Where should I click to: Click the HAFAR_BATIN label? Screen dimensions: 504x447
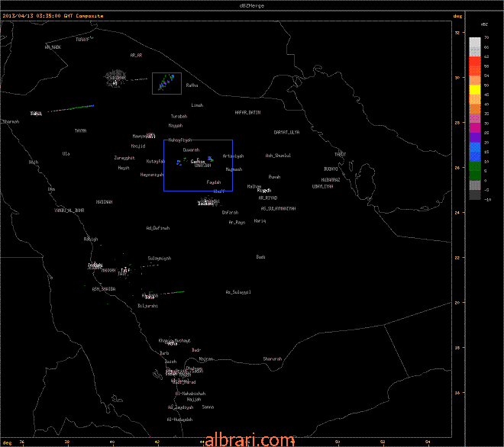247,113
